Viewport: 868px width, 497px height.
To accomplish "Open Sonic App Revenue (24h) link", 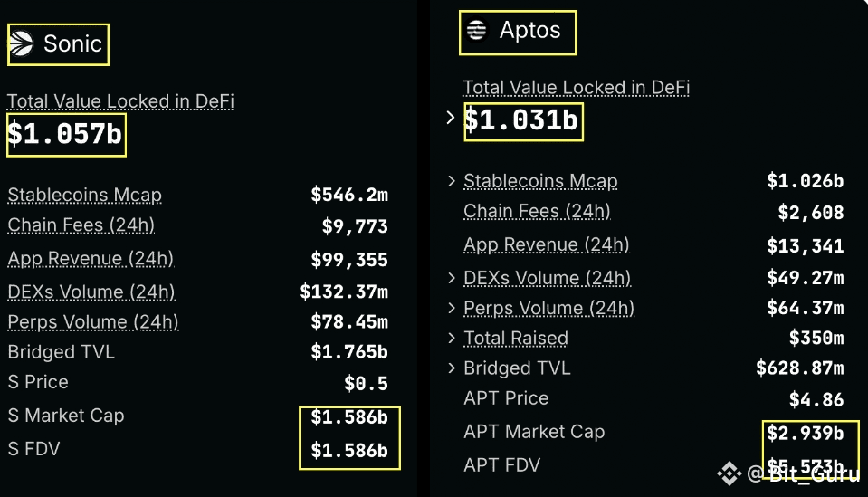I will coord(91,259).
